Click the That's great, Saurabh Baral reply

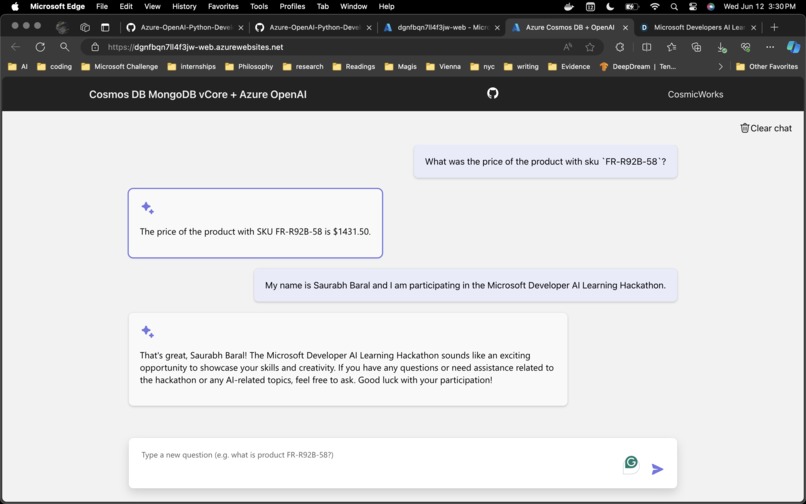[x=348, y=359]
